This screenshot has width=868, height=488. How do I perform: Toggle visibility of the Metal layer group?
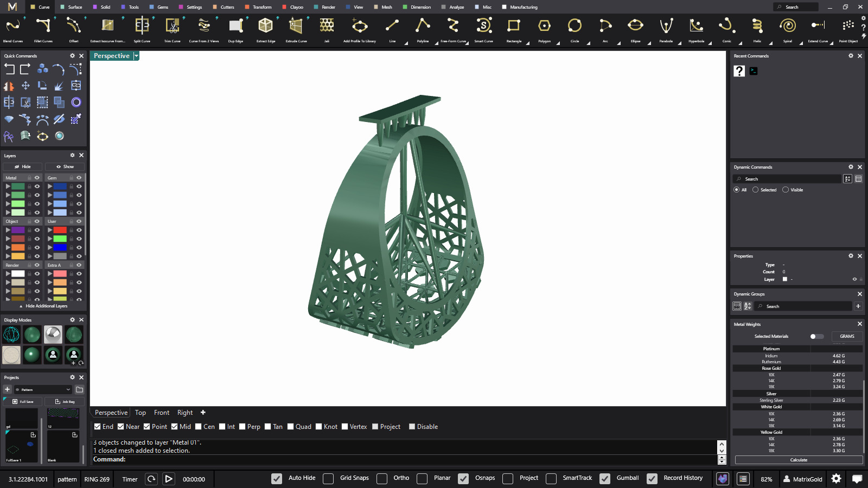click(37, 178)
